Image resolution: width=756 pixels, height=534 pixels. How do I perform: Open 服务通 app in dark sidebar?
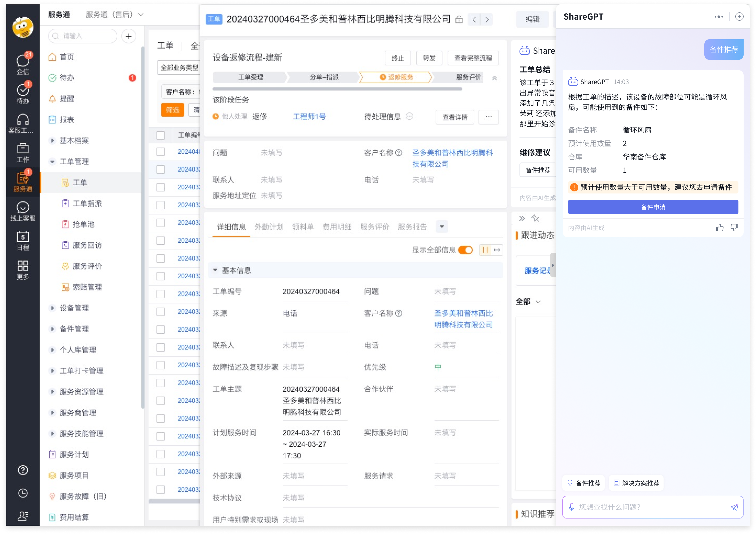pyautogui.click(x=23, y=182)
